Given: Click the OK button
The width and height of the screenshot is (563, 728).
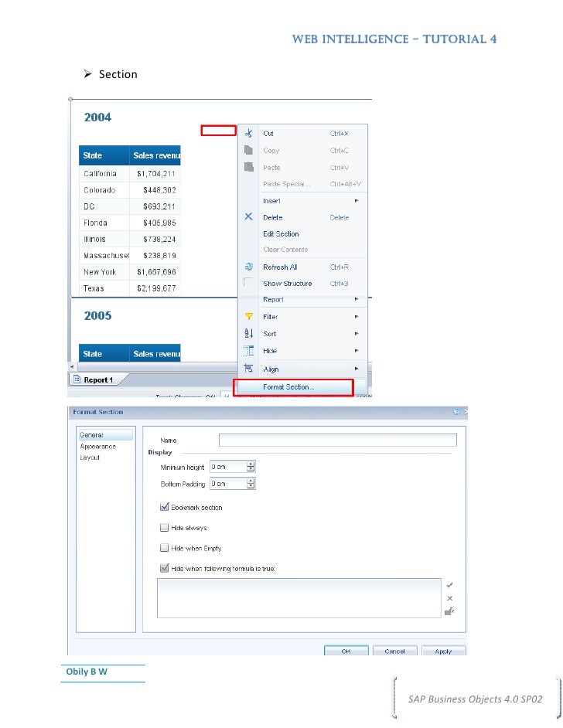Looking at the screenshot, I should [x=346, y=651].
